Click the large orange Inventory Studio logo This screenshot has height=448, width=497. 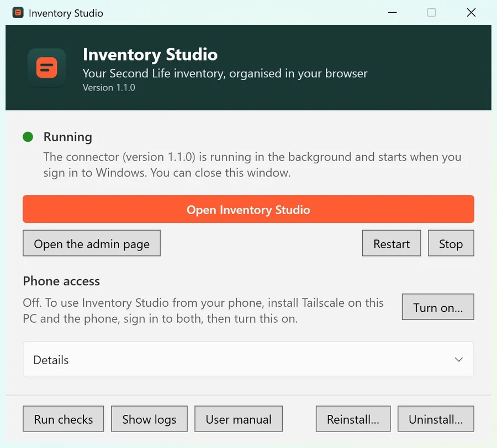click(46, 67)
